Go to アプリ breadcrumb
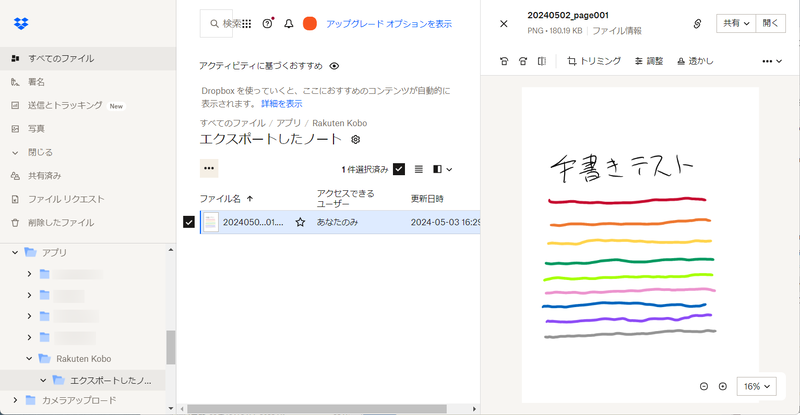Image resolution: width=800 pixels, height=415 pixels. [x=288, y=123]
